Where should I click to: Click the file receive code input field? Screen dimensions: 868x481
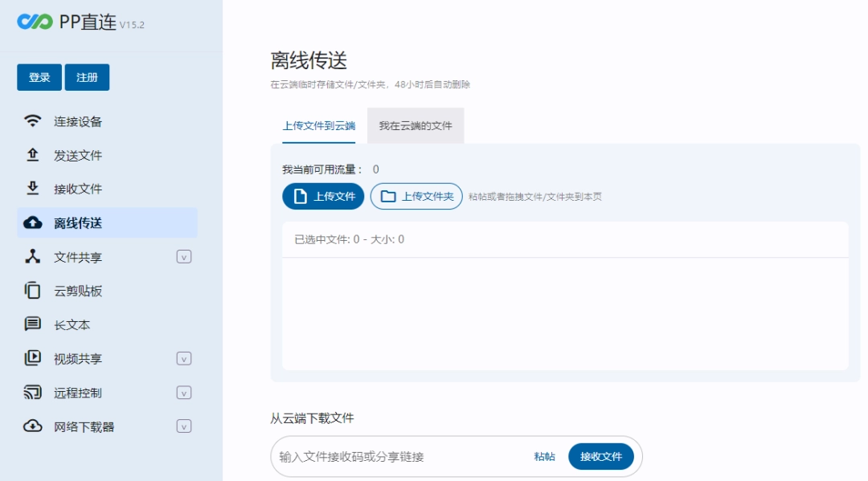tap(386, 455)
